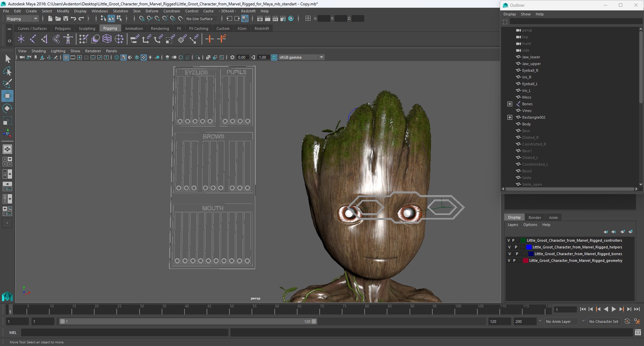This screenshot has width=644, height=346.
Task: Click the MEL command line input
Action: tap(125, 332)
